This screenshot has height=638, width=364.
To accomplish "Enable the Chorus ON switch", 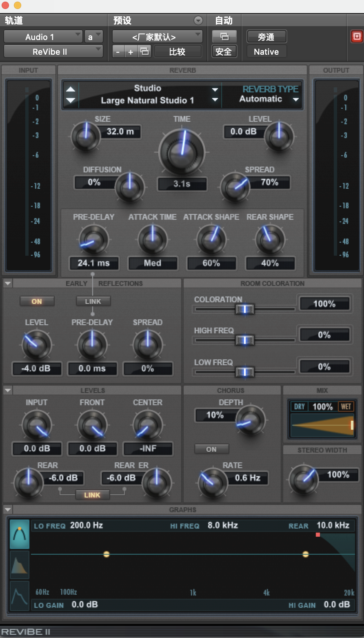I will (211, 449).
